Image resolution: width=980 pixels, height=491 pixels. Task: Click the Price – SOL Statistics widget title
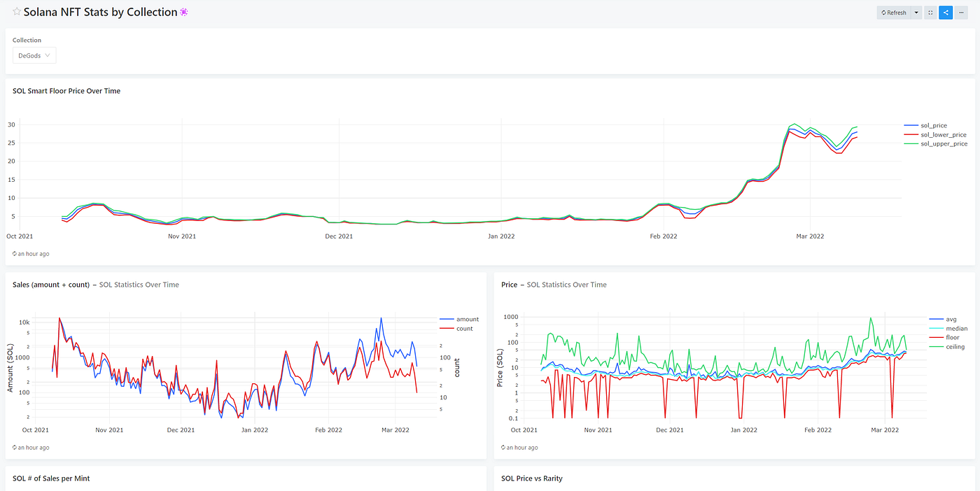coord(554,285)
